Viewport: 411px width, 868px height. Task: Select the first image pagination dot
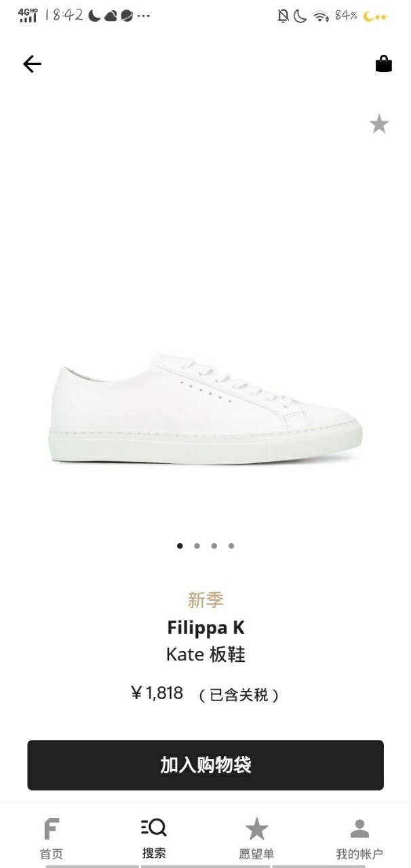pyautogui.click(x=180, y=546)
